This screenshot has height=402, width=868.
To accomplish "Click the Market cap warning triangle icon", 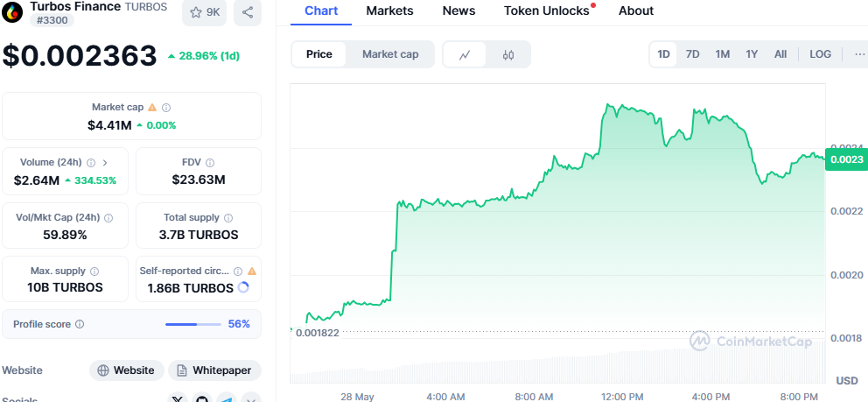I will tap(152, 108).
